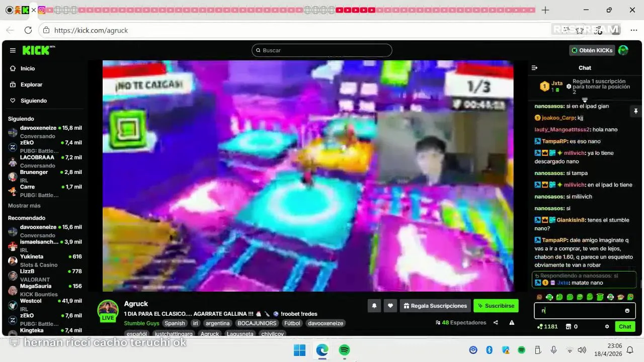Image resolution: width=644 pixels, height=362 pixels.
Task: Open chat settings gear icon
Action: 607,326
